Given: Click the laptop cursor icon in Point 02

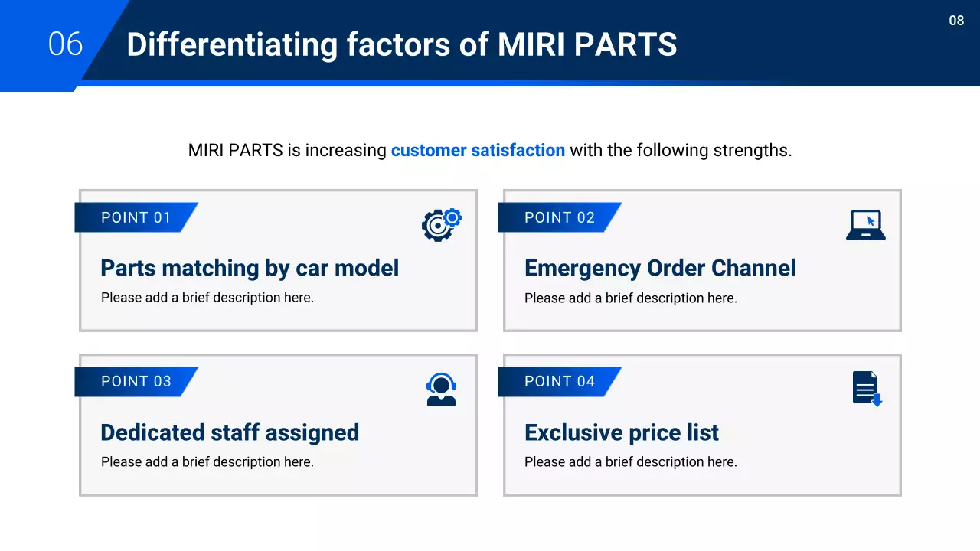Looking at the screenshot, I should tap(866, 225).
